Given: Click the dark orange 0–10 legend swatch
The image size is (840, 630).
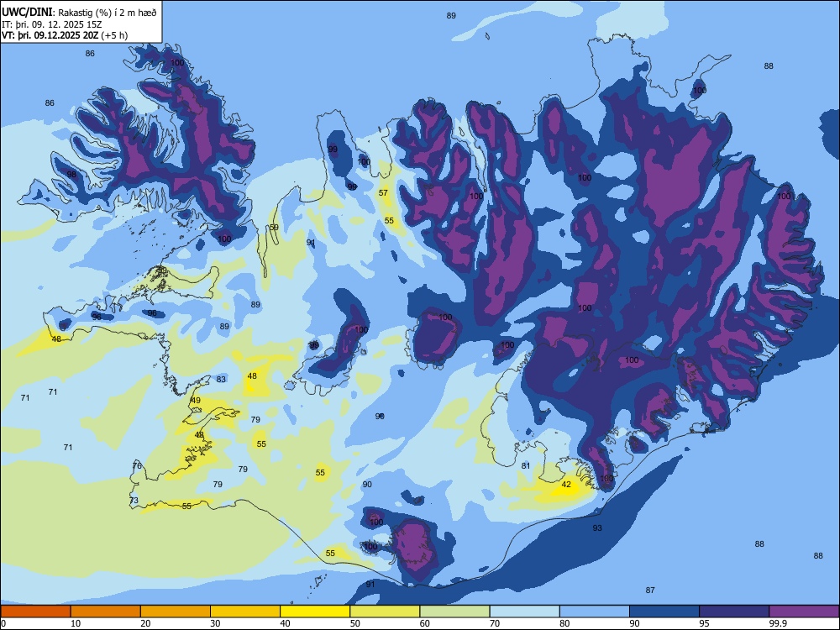Looking at the screenshot, I should [x=35, y=612].
